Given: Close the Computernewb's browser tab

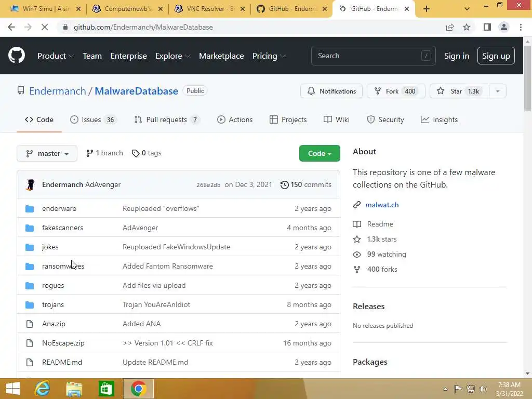Looking at the screenshot, I should coord(161,9).
